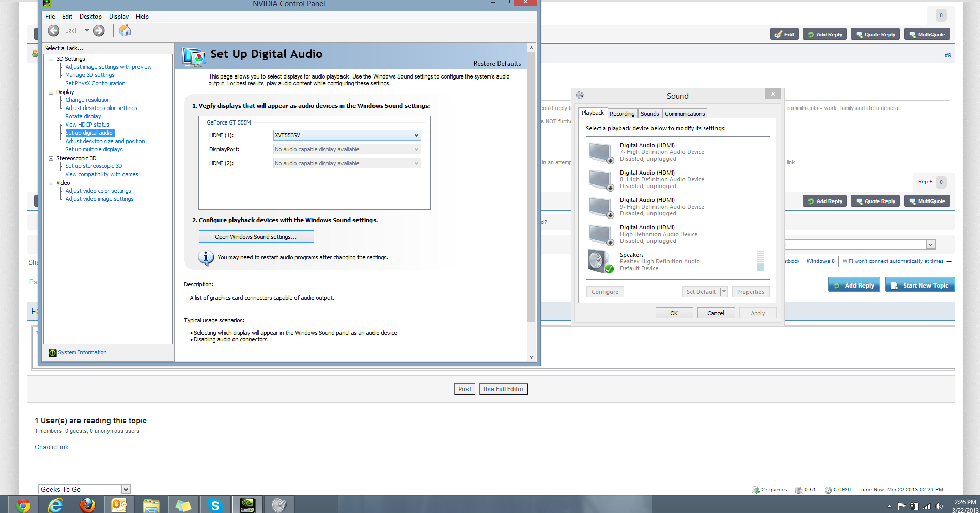Viewport: 980px width, 513px height.
Task: Click Post button on forum page
Action: click(464, 389)
